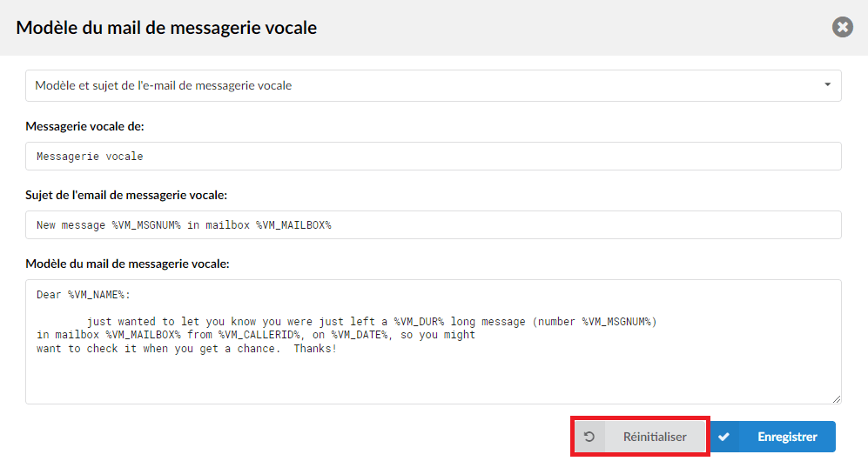Viewport: 868px width, 461px height.
Task: Save changes with the Enregistrer button
Action: (773, 437)
